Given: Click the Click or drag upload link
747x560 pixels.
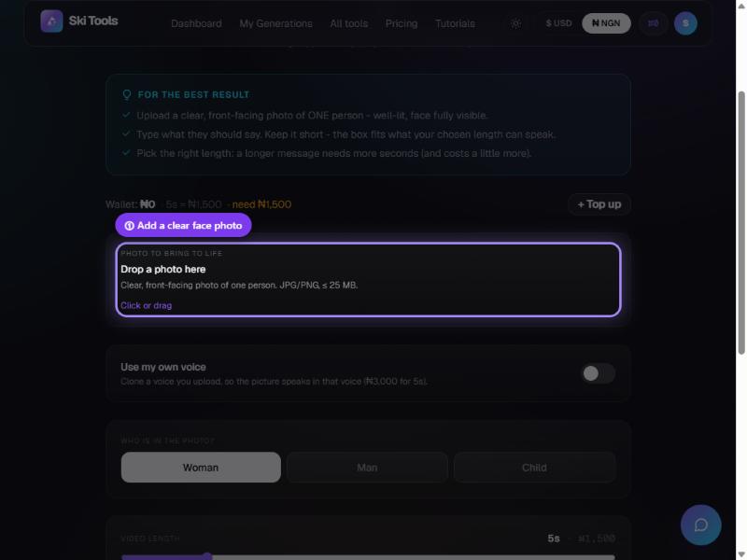Looking at the screenshot, I should click(x=147, y=306).
